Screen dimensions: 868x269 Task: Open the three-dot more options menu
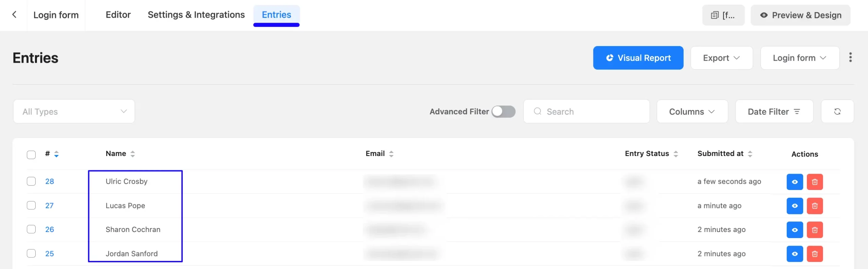click(x=850, y=58)
